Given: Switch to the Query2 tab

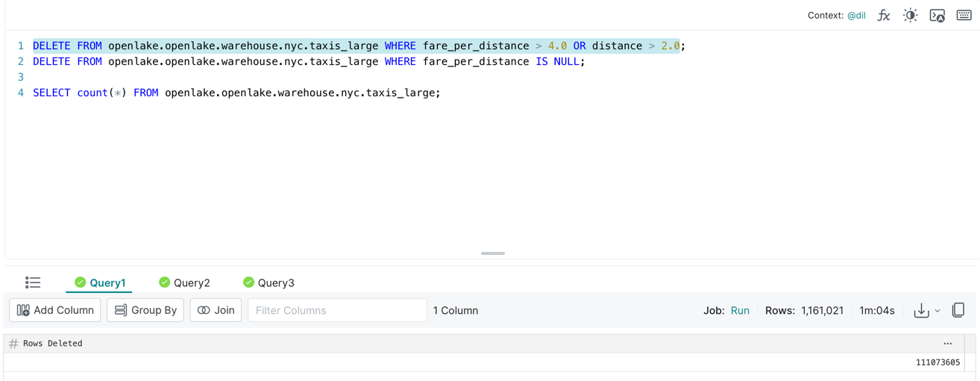Looking at the screenshot, I should [x=184, y=283].
